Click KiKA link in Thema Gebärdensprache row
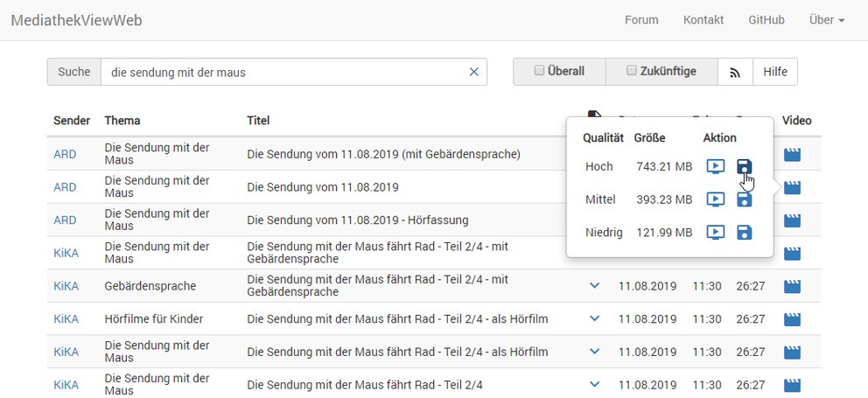 pos(66,286)
